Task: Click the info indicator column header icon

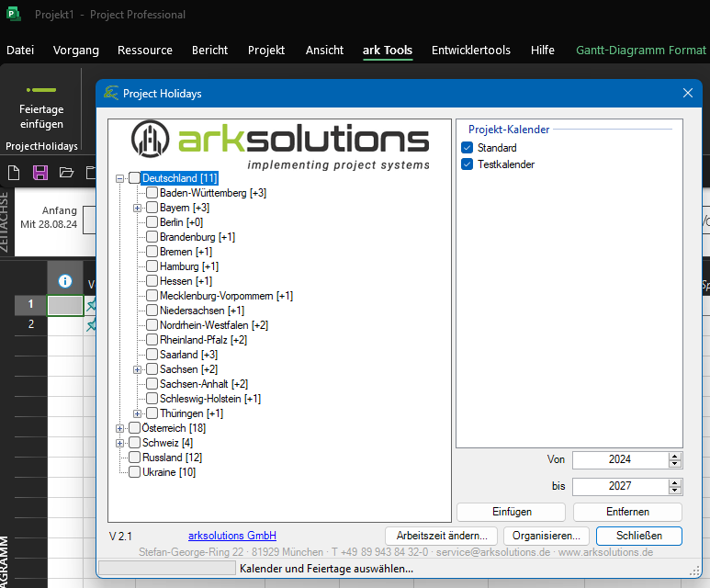Action: (65, 281)
